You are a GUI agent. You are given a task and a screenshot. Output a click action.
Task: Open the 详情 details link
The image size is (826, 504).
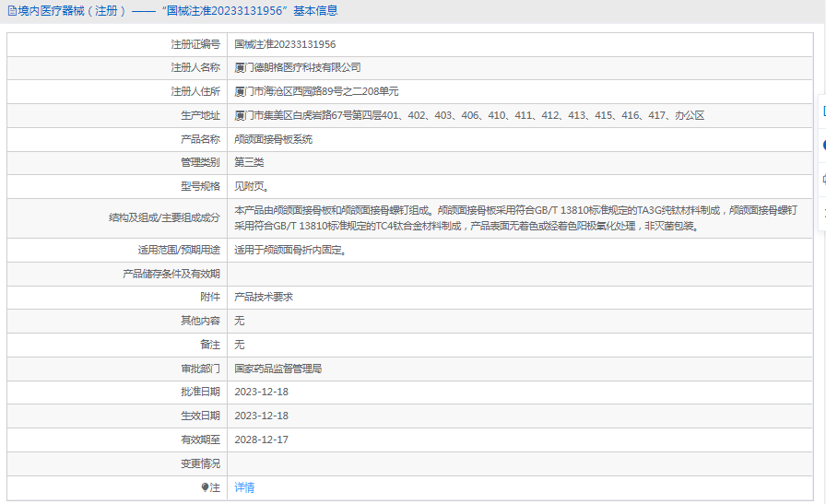tap(244, 487)
